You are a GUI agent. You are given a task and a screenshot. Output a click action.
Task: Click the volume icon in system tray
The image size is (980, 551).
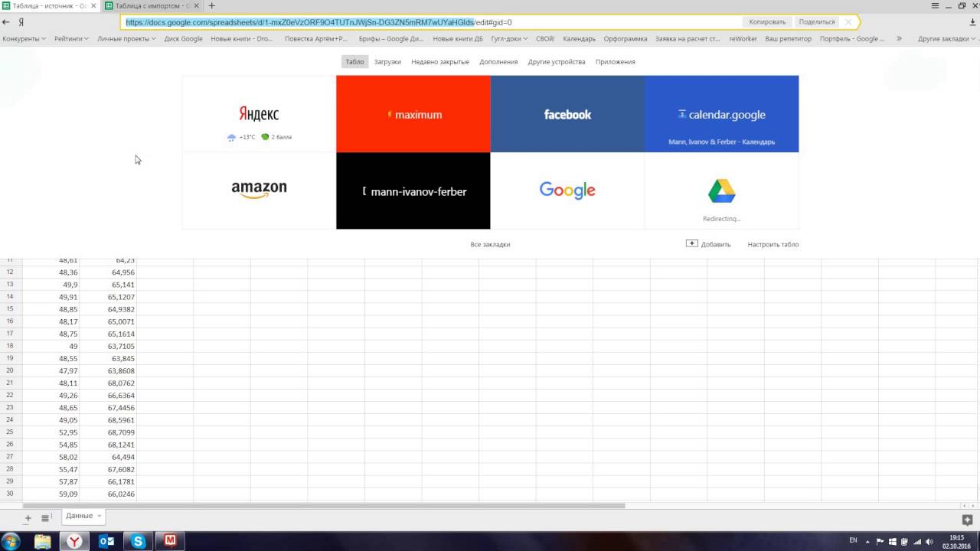point(928,541)
